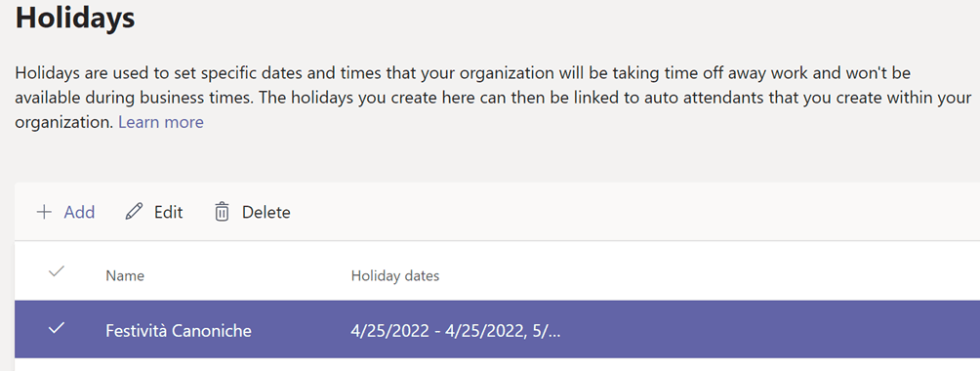Click the empty row below Festività Canoniche
This screenshot has height=371, width=980.
[497, 365]
